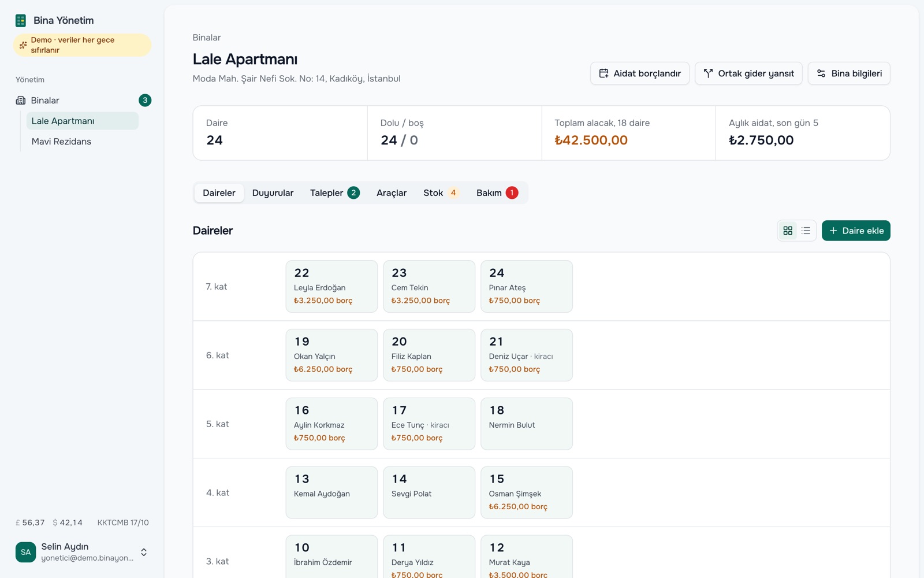
Task: Click the KKTCMB 17/10 exchange rate label
Action: pyautogui.click(x=123, y=523)
